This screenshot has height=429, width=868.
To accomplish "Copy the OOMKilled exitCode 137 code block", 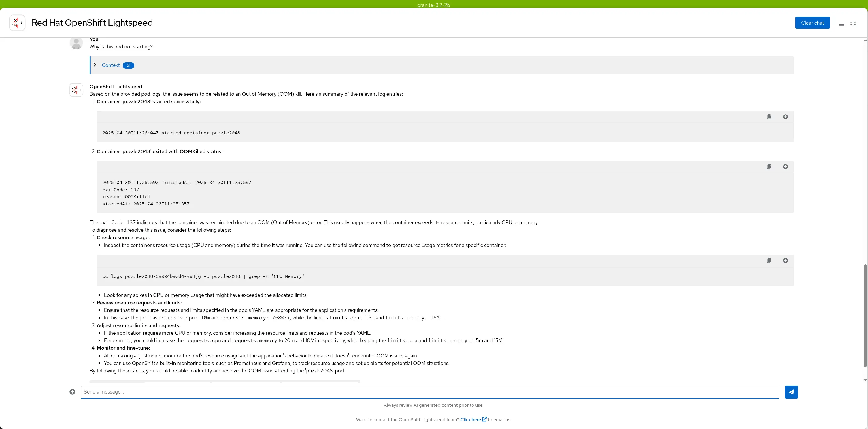I will [769, 166].
